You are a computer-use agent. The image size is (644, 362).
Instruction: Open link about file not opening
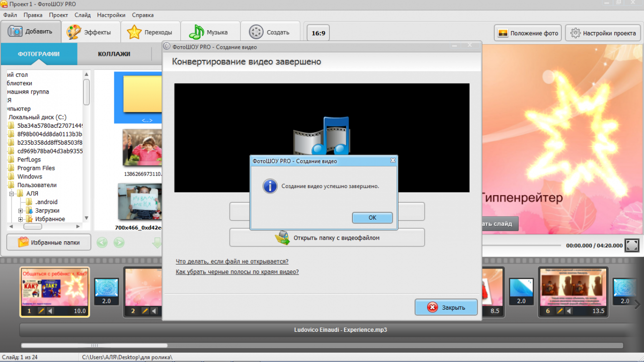pyautogui.click(x=232, y=261)
